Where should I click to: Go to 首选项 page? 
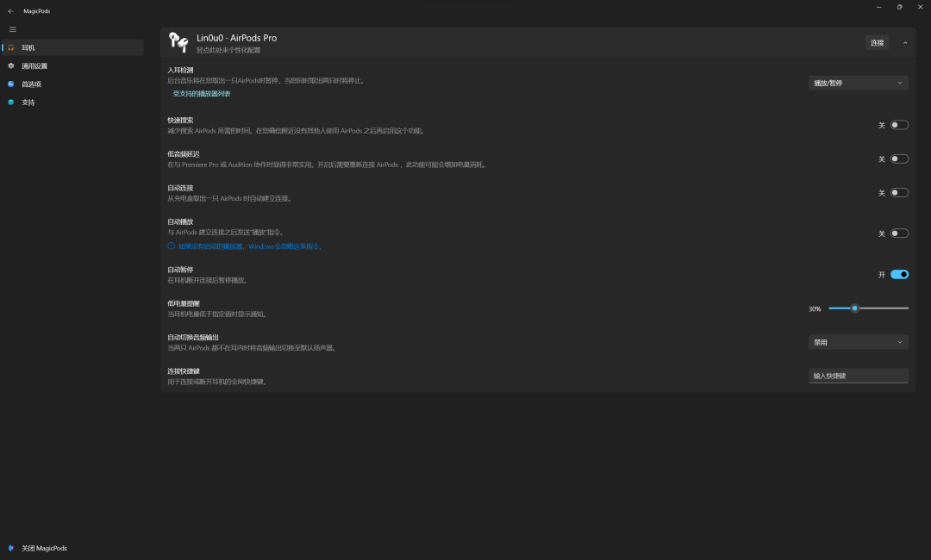click(x=72, y=84)
